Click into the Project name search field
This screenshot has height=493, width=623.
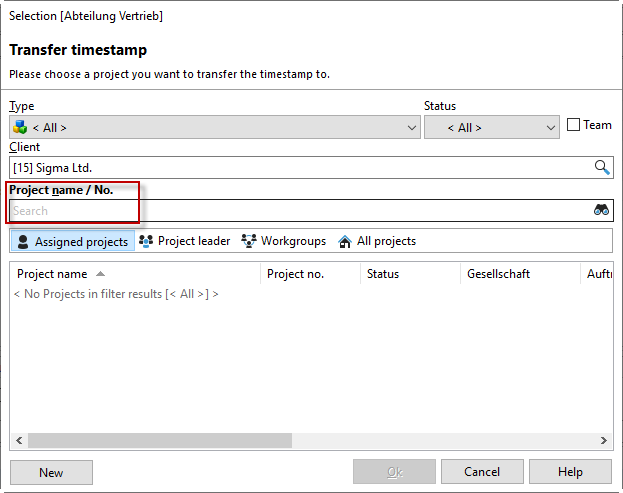click(x=300, y=211)
